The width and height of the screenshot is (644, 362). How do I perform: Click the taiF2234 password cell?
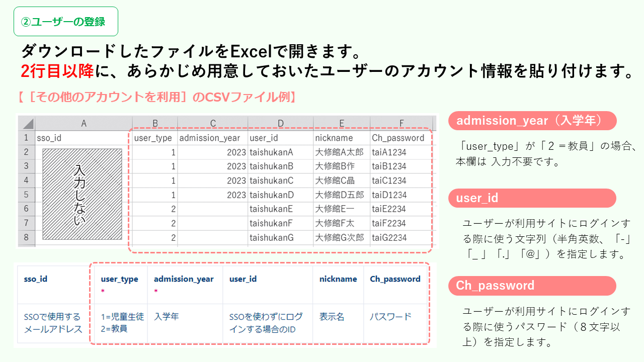pos(401,223)
